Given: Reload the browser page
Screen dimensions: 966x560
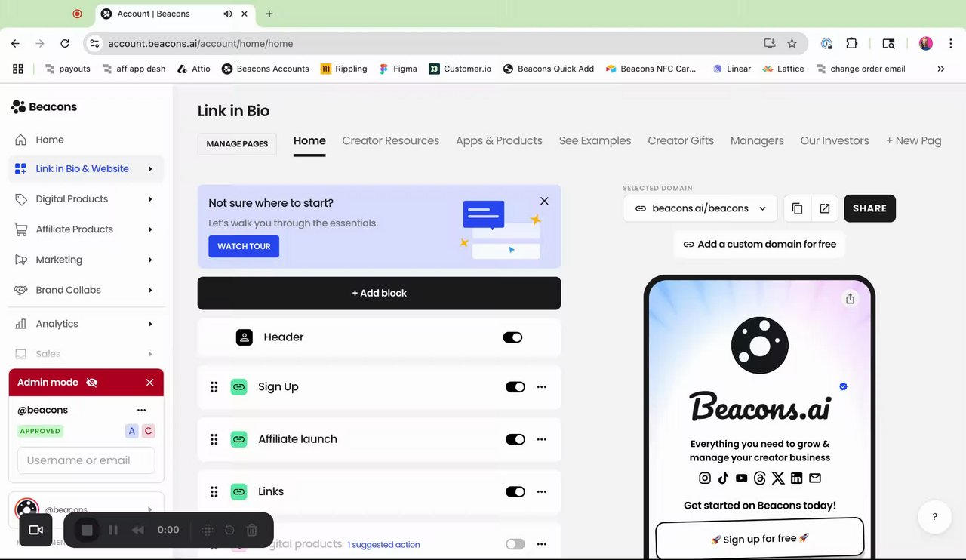Looking at the screenshot, I should pyautogui.click(x=65, y=44).
